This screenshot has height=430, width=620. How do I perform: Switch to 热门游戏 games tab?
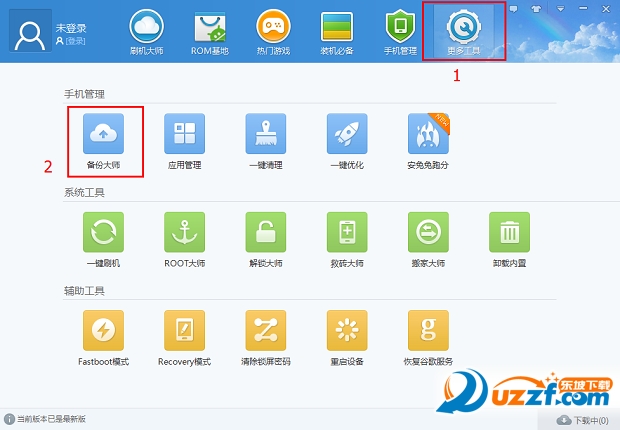point(273,33)
